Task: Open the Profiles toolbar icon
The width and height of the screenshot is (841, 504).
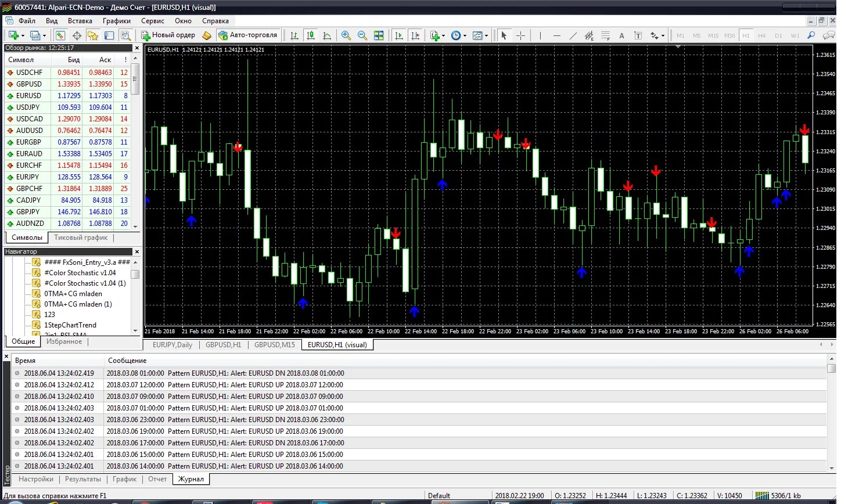Action: coord(35,35)
